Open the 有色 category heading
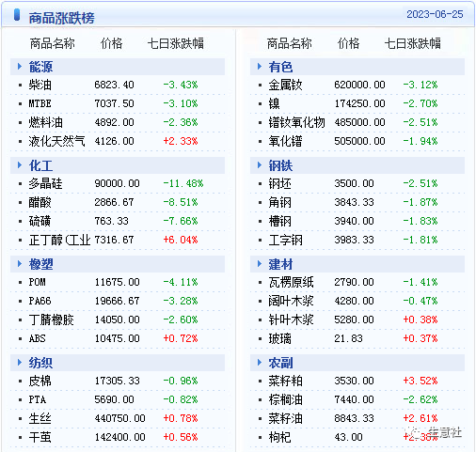The image size is (476, 452). pyautogui.click(x=280, y=67)
